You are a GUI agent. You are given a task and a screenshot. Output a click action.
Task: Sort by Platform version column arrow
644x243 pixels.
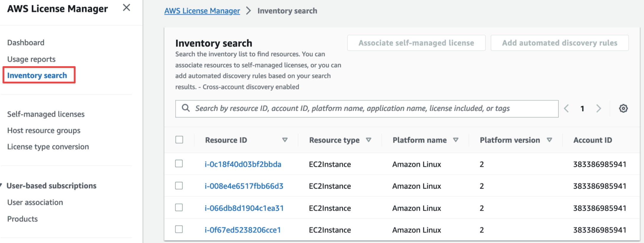click(x=549, y=140)
